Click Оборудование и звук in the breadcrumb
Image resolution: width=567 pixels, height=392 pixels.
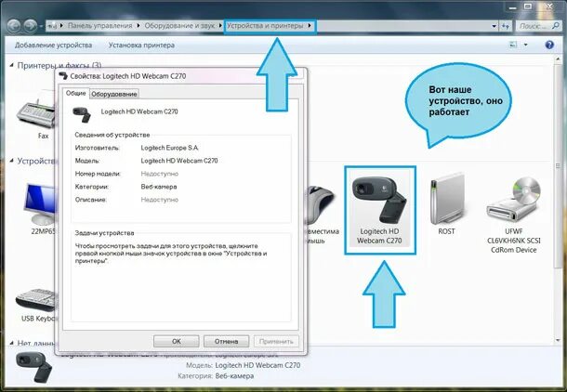pos(179,24)
